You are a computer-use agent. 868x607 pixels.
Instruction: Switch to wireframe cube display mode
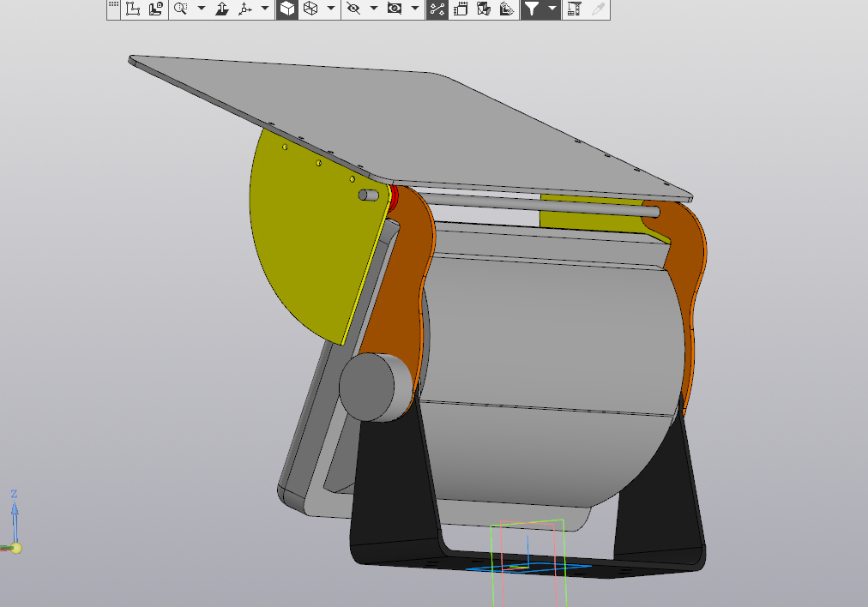pos(310,9)
